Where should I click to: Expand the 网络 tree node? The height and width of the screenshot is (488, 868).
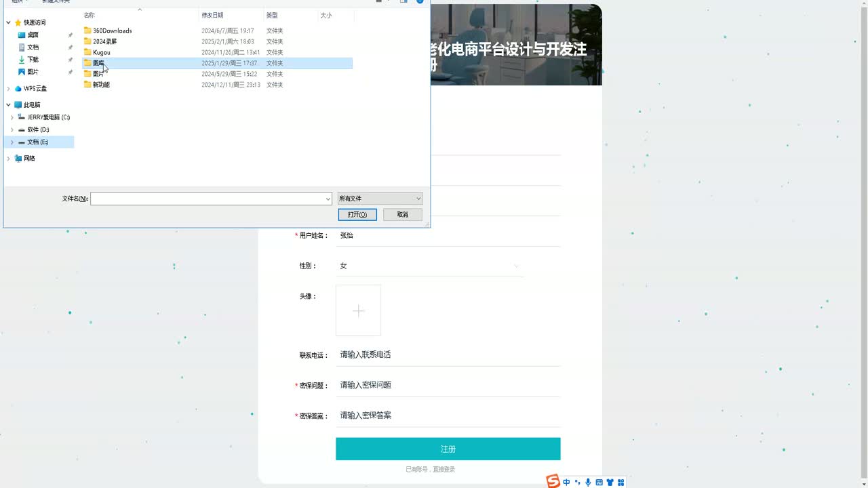pyautogui.click(x=9, y=159)
